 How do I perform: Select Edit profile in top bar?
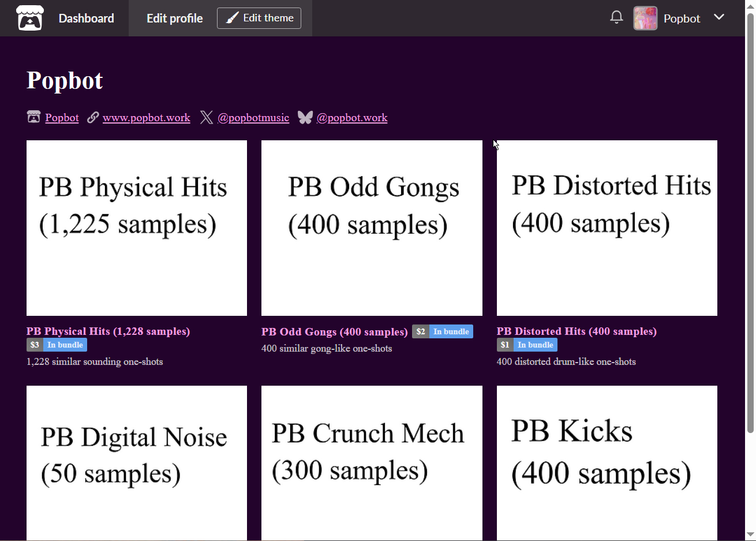tap(174, 18)
